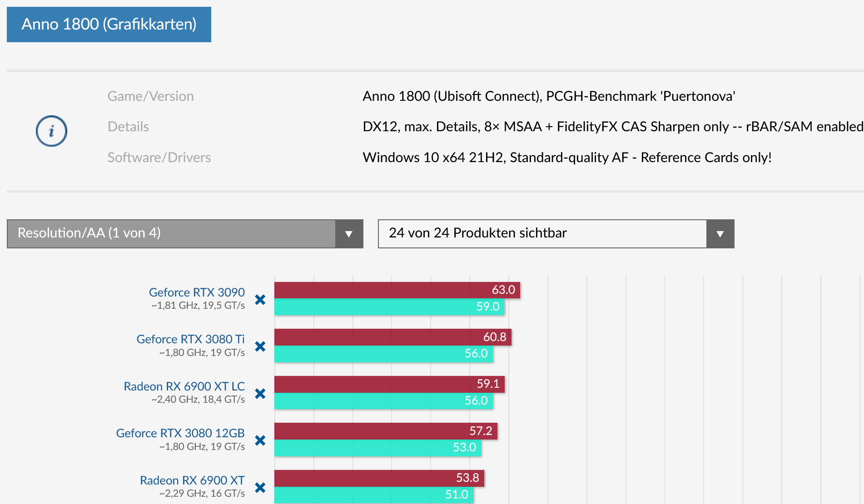Click the red 59.1 bar for RX 6900 XT LC
Screen dimensions: 864x504
coord(389,384)
